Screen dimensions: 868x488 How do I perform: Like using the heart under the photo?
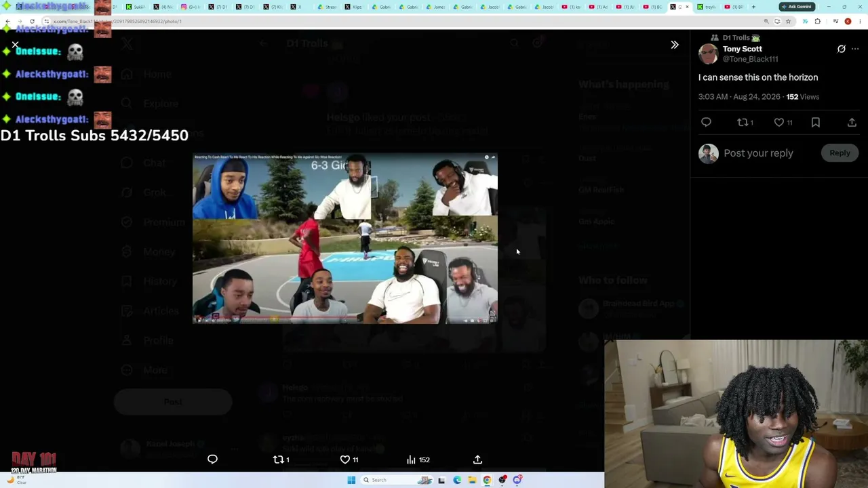click(x=345, y=460)
